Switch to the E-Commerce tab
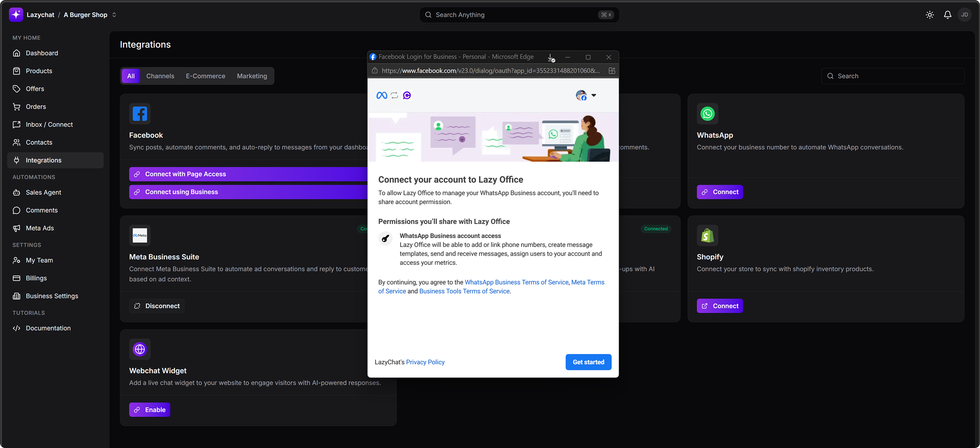This screenshot has width=980, height=448. 205,76
